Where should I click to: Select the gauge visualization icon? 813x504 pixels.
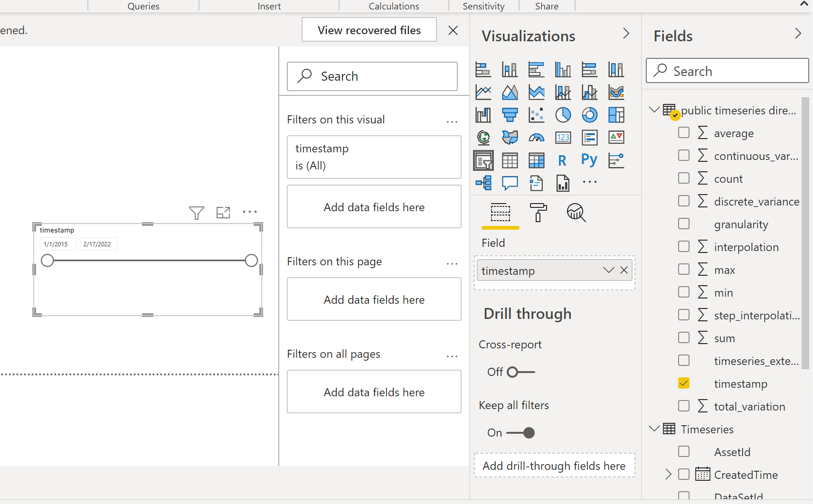[536, 138]
